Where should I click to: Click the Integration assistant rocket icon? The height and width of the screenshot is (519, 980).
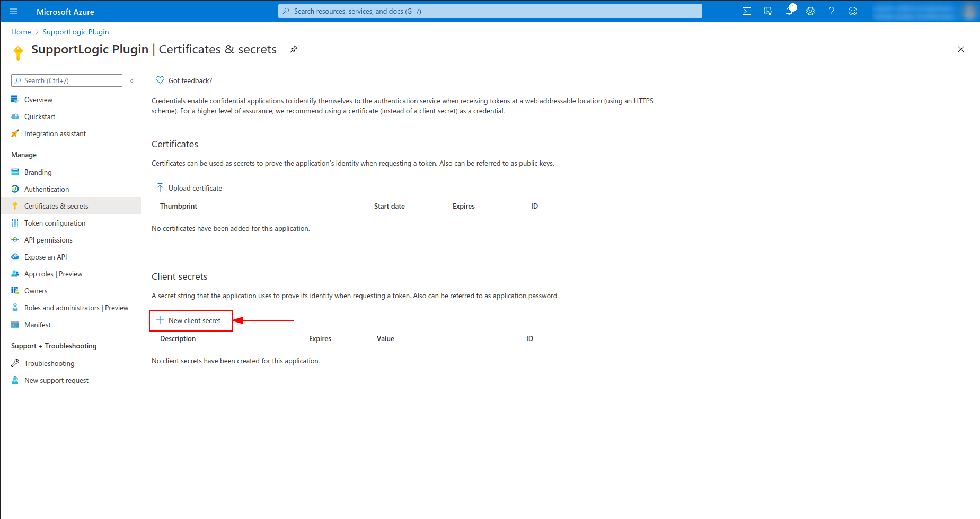click(15, 133)
